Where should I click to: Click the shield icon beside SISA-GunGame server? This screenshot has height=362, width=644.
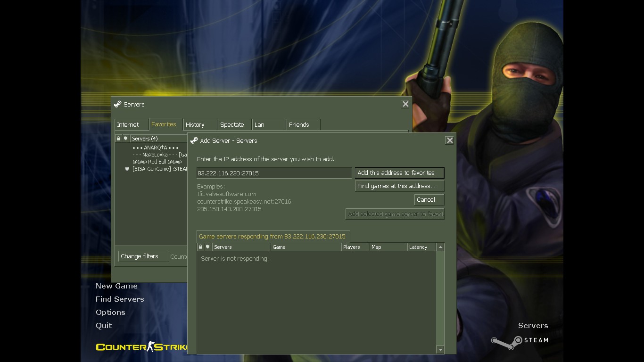[127, 169]
